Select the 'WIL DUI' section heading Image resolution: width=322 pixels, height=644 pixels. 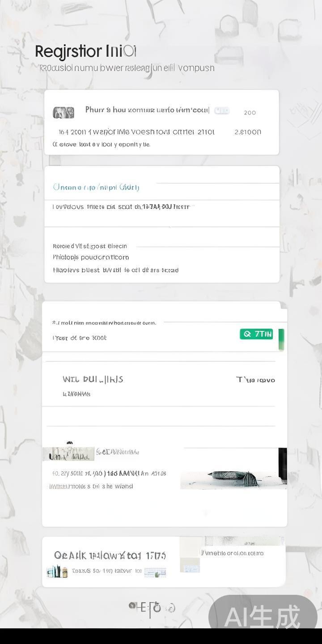(x=93, y=379)
